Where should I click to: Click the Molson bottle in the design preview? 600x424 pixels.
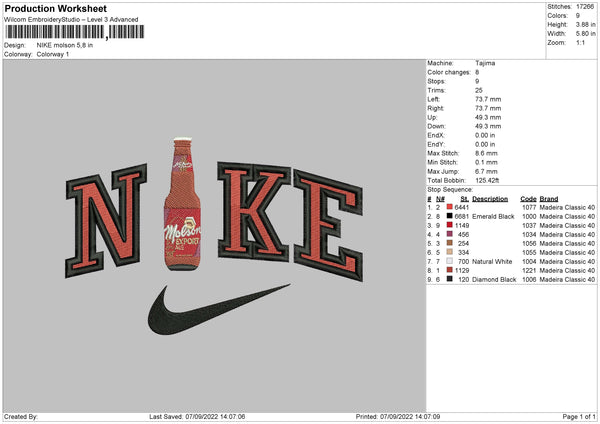[x=183, y=204]
